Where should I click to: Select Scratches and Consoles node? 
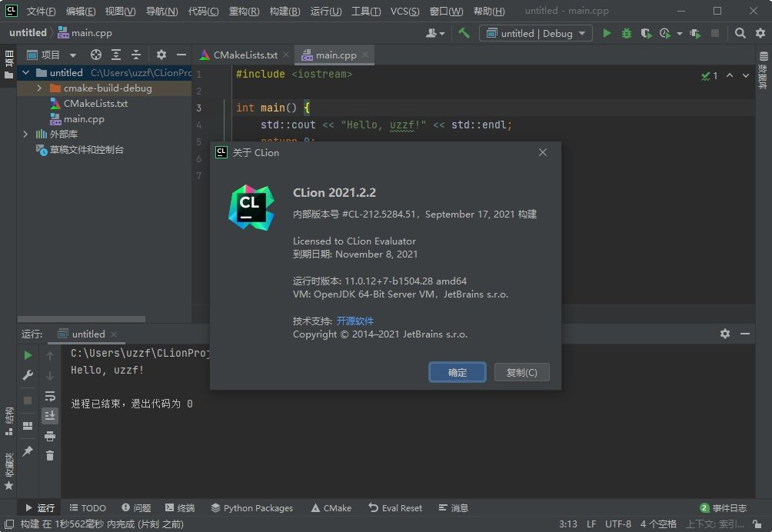pyautogui.click(x=79, y=150)
